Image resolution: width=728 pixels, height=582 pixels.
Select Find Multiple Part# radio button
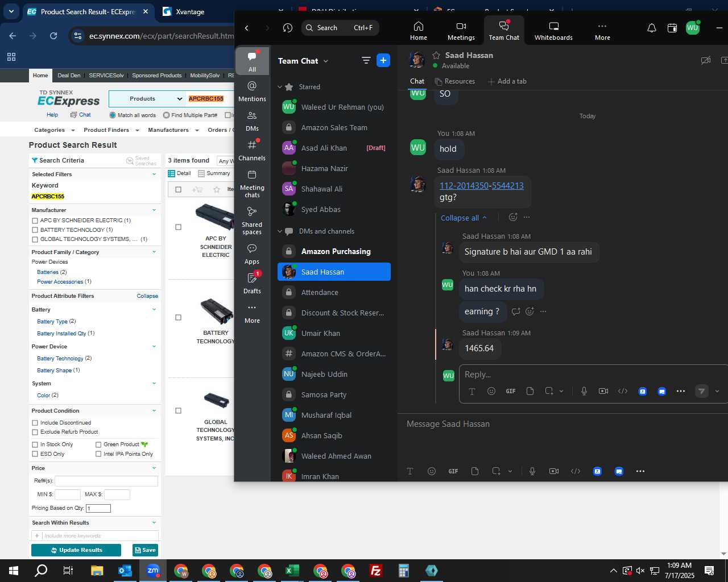[166, 115]
